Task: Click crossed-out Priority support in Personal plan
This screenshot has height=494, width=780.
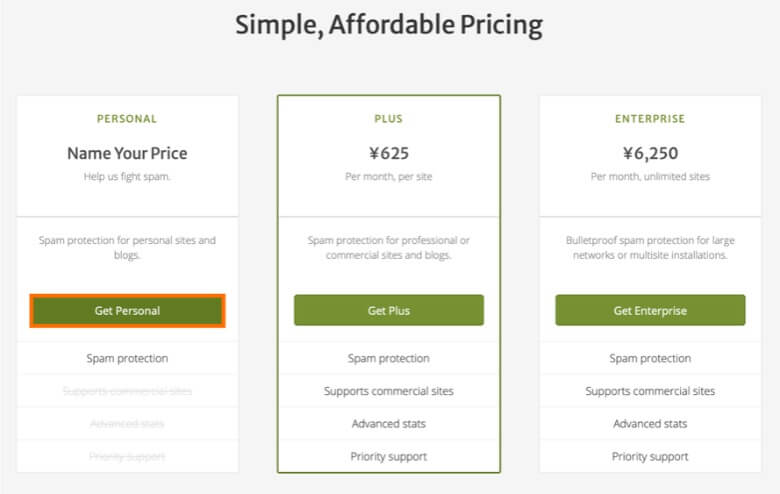Action: coord(127,457)
